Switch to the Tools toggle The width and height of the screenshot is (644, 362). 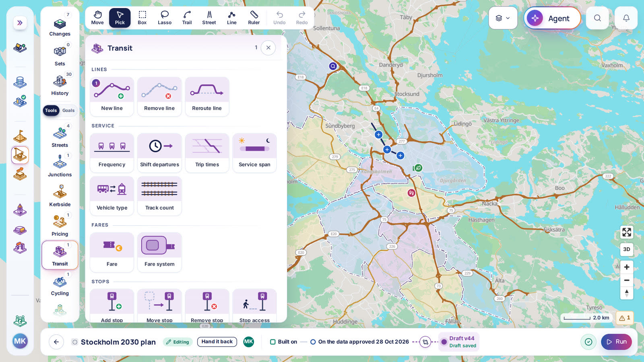(51, 110)
